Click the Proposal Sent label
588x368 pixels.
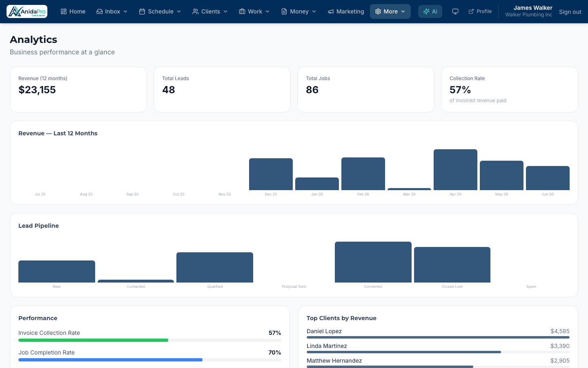click(x=294, y=287)
